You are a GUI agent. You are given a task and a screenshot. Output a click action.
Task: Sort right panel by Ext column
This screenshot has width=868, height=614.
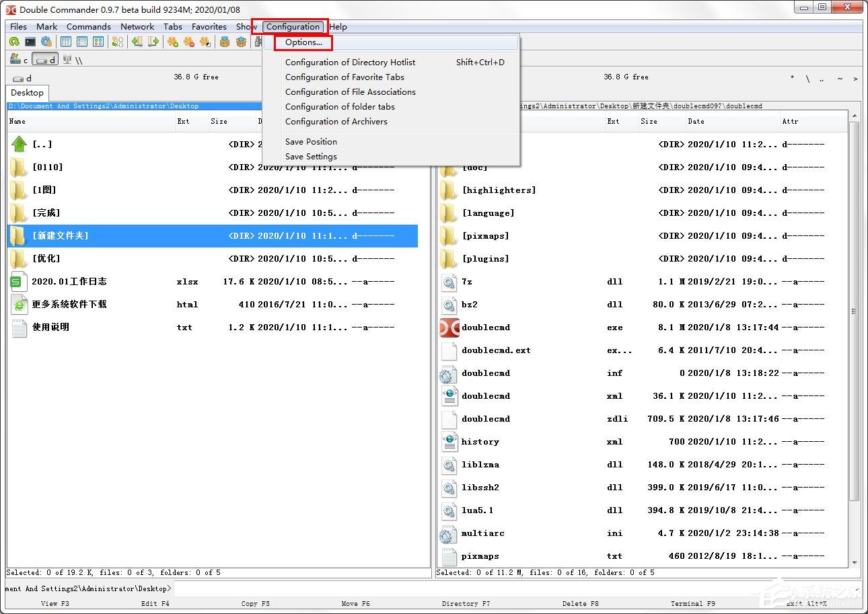point(620,121)
